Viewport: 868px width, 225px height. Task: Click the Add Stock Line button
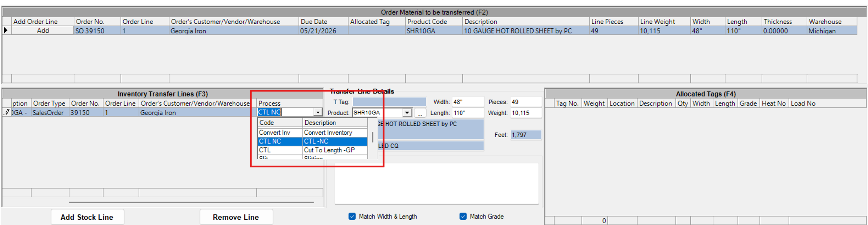point(87,217)
